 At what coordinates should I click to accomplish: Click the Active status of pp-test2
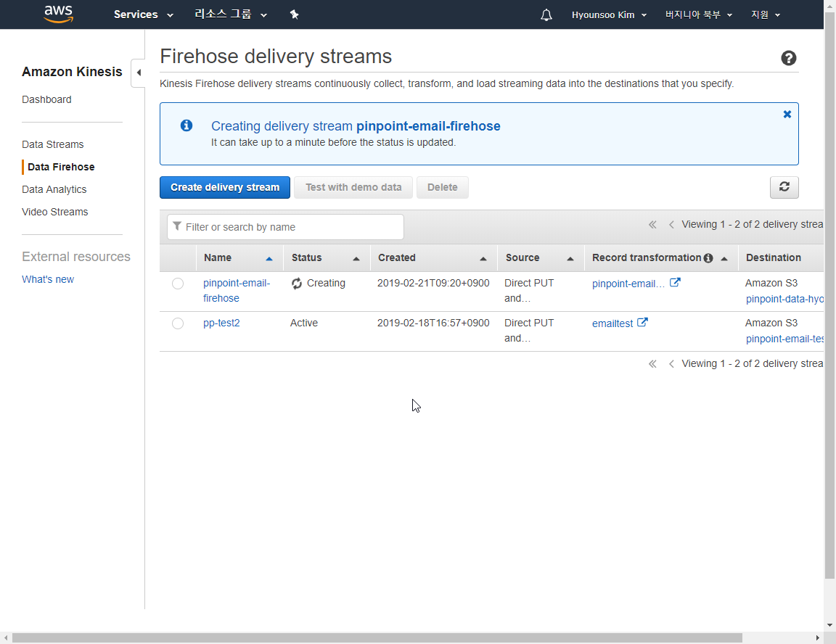coord(304,323)
